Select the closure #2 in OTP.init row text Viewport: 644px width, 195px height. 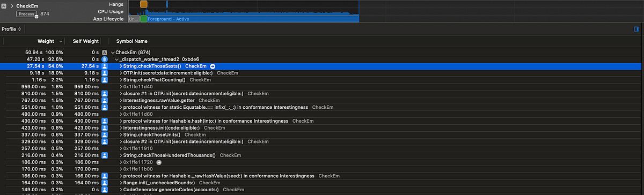[183, 141]
